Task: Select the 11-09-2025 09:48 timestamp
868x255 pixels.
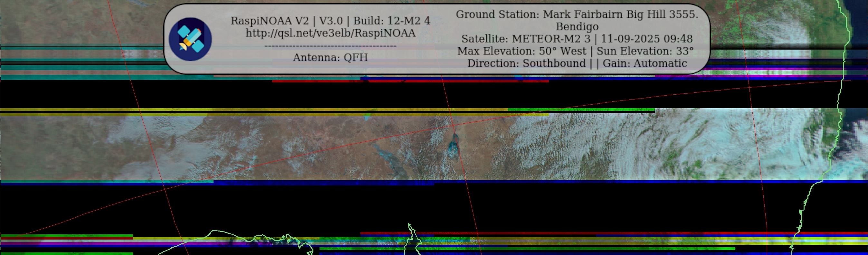Action: tap(647, 39)
